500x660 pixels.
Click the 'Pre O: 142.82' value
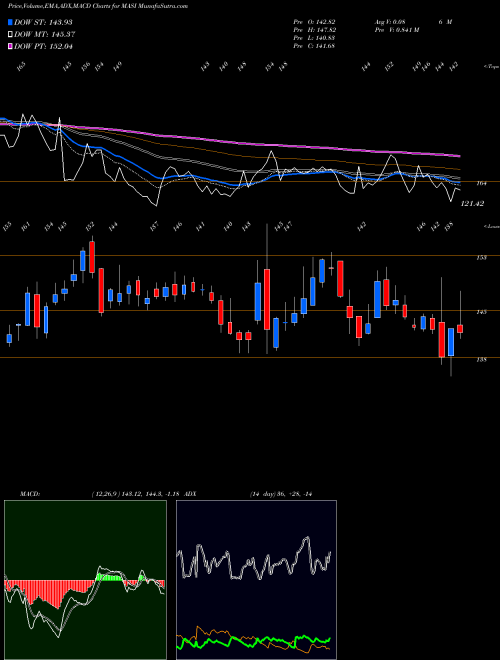[314, 22]
